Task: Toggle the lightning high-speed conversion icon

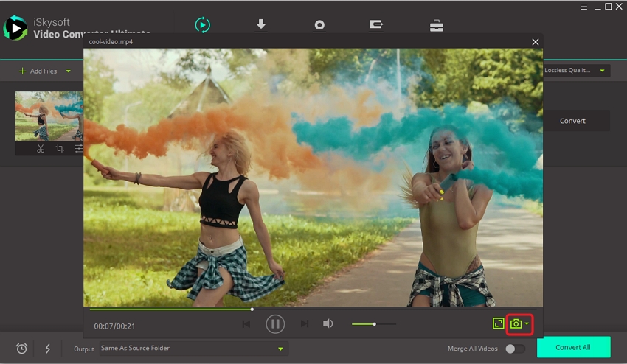Action: [x=48, y=349]
